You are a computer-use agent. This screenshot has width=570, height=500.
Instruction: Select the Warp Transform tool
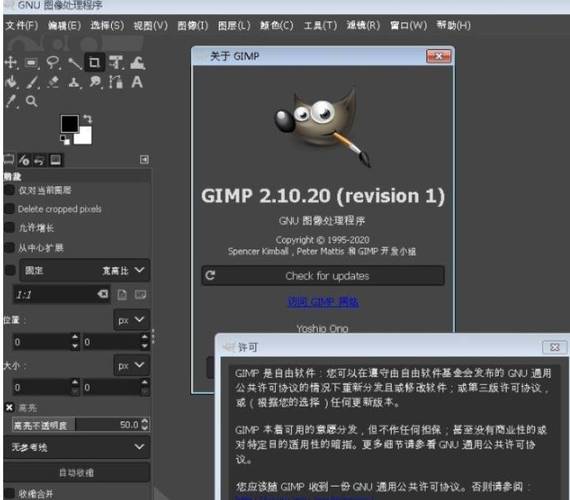[138, 63]
